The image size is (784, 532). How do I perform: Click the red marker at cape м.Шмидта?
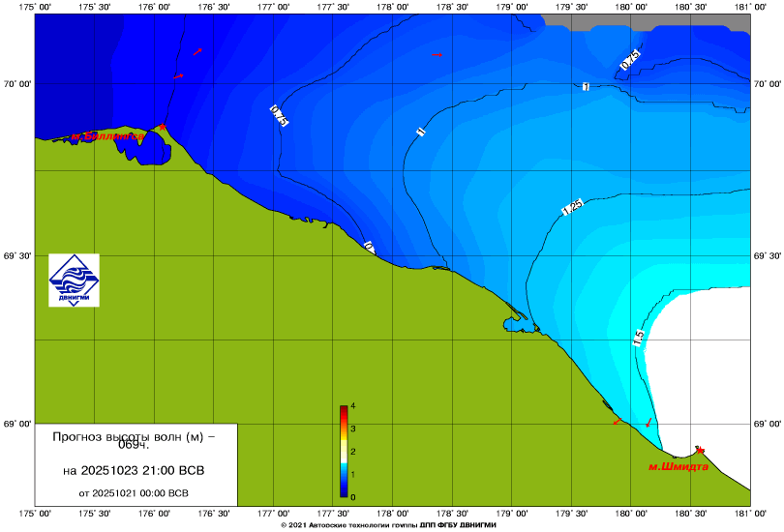[700, 450]
